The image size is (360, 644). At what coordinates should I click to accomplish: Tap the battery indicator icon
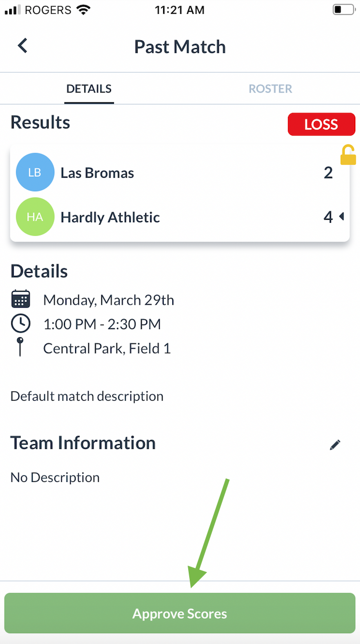pyautogui.click(x=343, y=9)
